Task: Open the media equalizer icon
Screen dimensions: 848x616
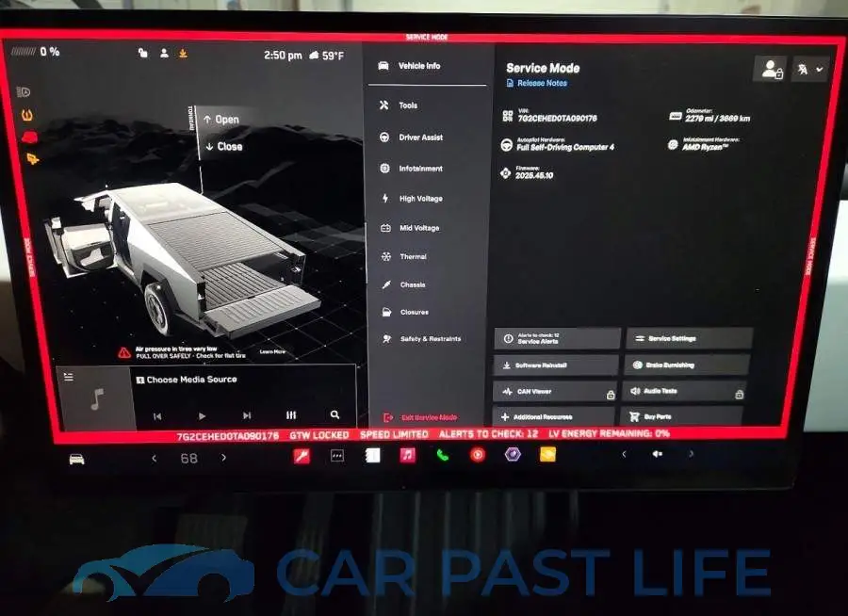Action: click(x=291, y=414)
